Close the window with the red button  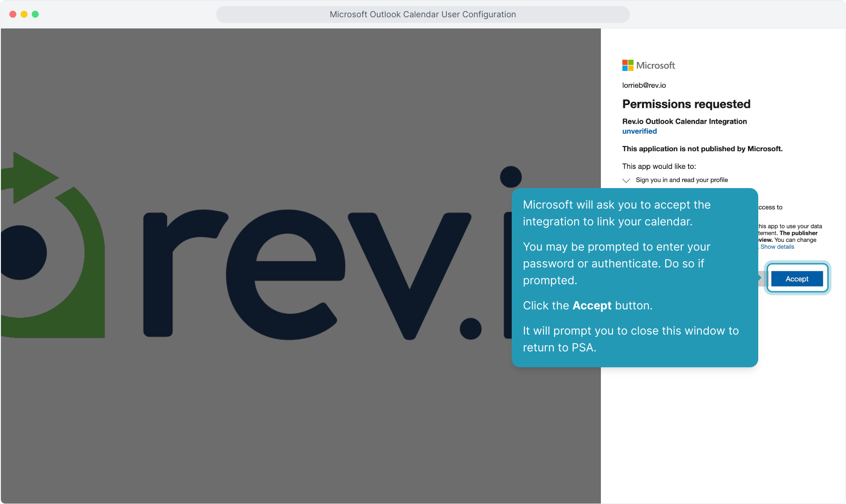pyautogui.click(x=13, y=14)
